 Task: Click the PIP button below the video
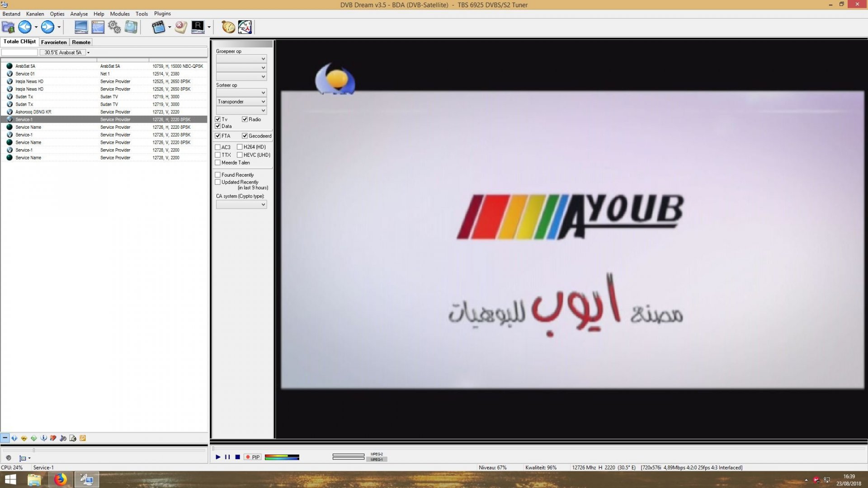252,457
